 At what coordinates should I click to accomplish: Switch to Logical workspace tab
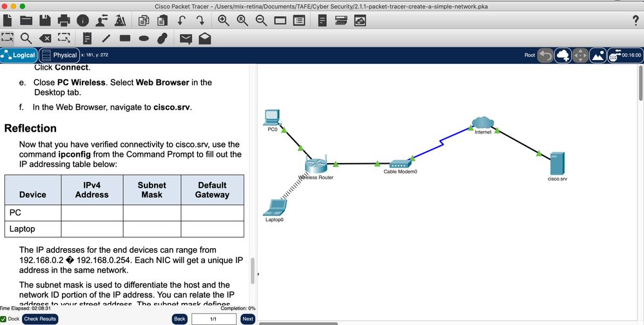click(x=19, y=55)
